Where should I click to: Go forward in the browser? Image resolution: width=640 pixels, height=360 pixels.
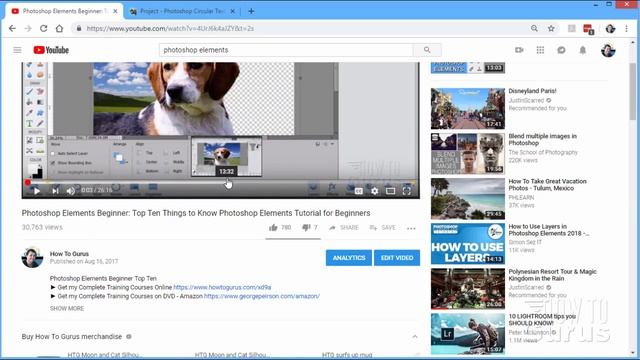[28, 28]
